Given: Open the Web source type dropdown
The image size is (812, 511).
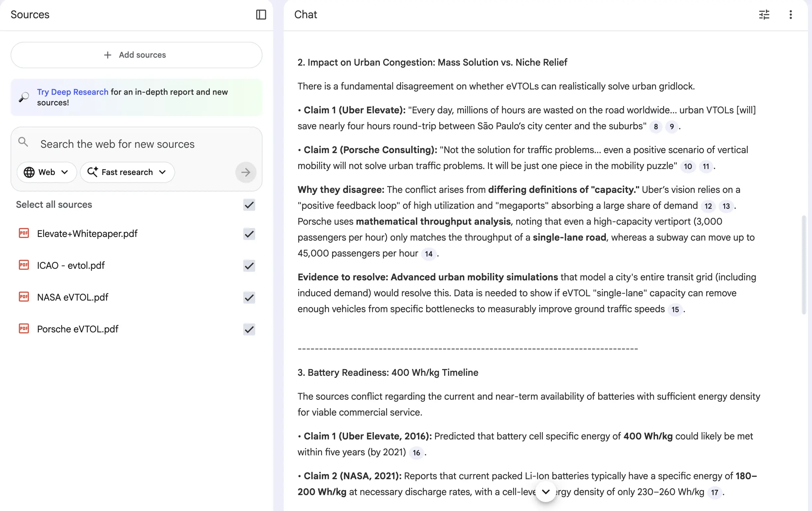Looking at the screenshot, I should coord(46,172).
